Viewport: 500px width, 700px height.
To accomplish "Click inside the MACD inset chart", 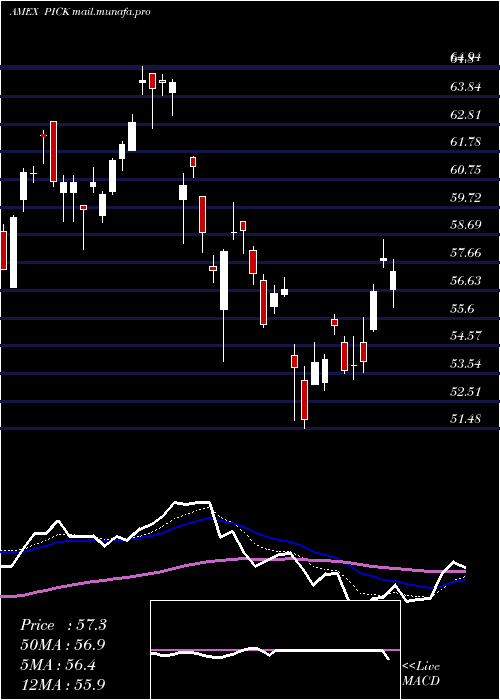I will click(275, 650).
